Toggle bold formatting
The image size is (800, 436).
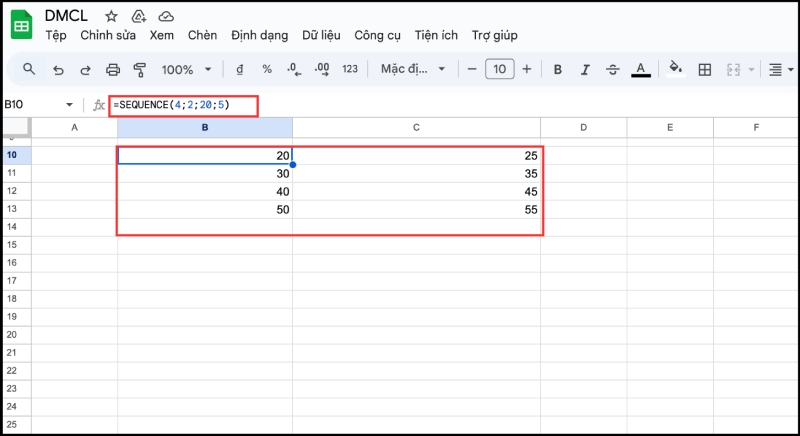click(x=558, y=69)
